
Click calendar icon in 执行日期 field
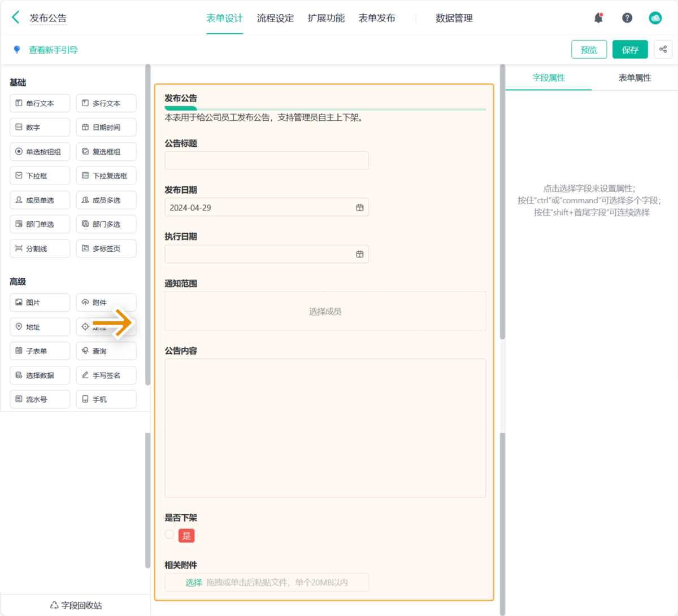(x=359, y=255)
